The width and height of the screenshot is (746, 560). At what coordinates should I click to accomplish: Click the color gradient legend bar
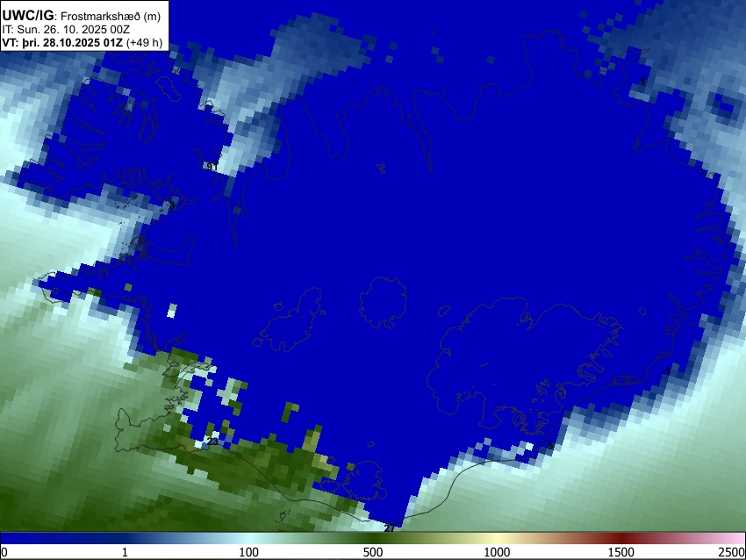(373, 538)
